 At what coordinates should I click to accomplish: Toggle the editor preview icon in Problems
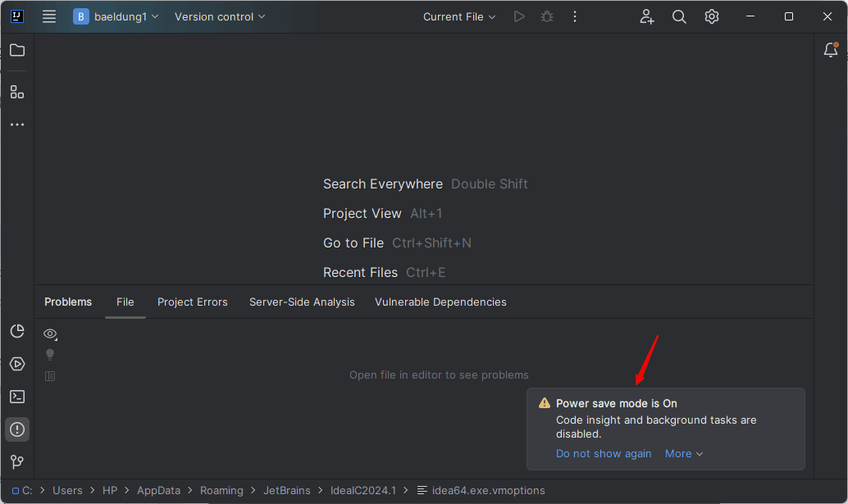[50, 376]
